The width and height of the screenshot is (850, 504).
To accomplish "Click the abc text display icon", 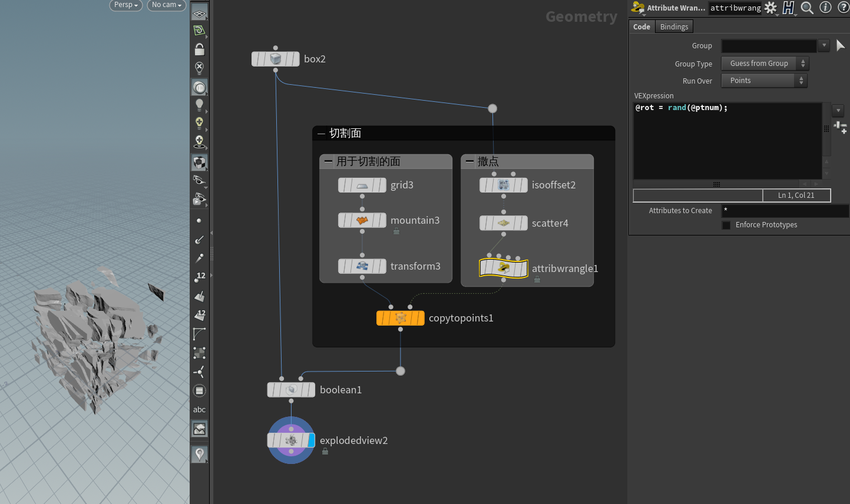I will (x=200, y=410).
